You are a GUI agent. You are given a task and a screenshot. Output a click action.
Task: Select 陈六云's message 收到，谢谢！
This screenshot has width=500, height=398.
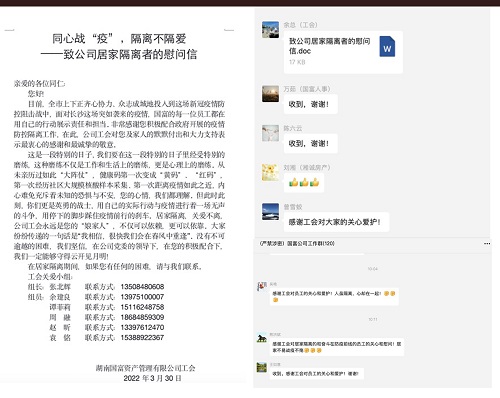tap(311, 144)
